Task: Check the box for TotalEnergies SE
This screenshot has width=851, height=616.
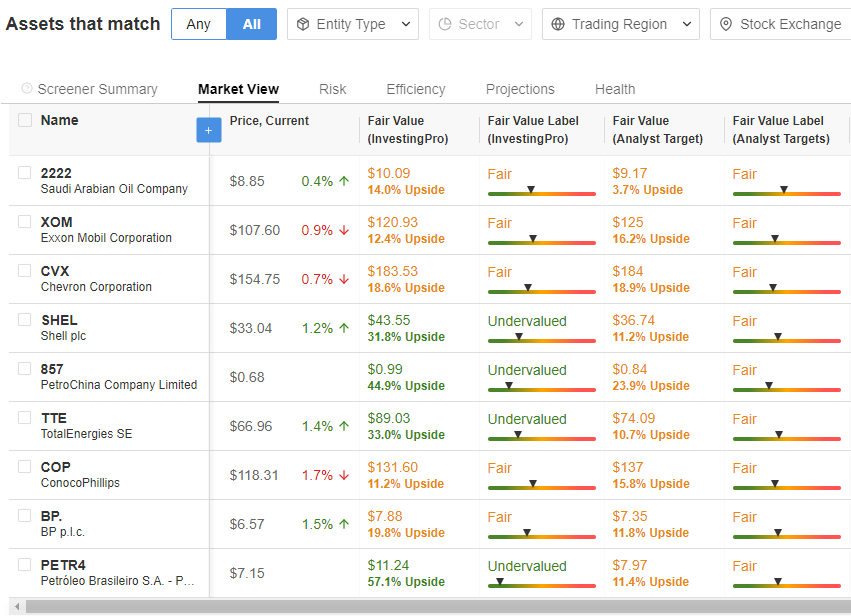Action: pyautogui.click(x=24, y=417)
